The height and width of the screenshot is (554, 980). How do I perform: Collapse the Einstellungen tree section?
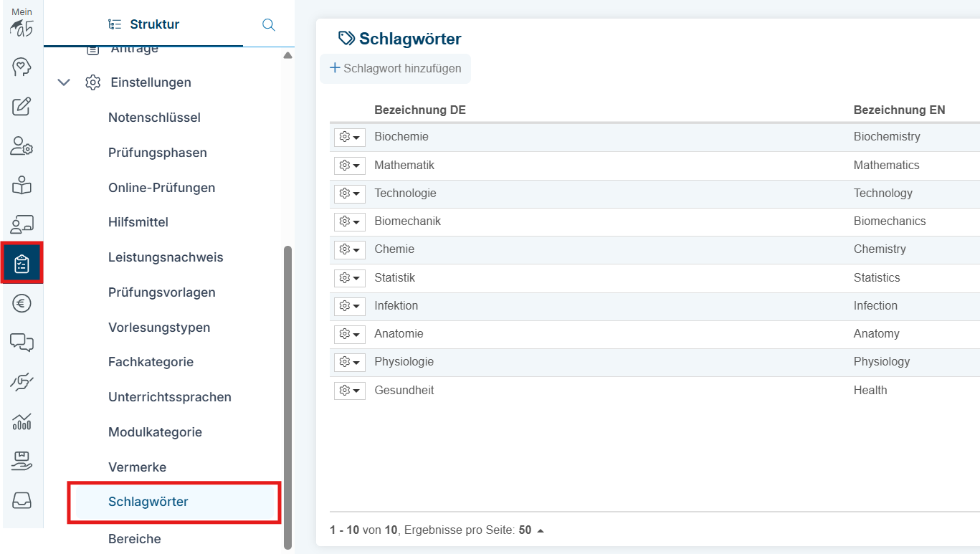click(64, 82)
